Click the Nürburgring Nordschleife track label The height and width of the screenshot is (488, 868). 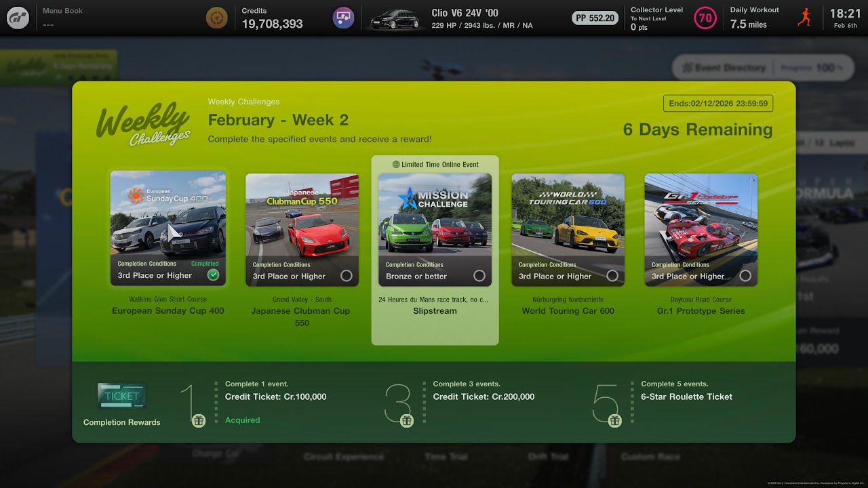pyautogui.click(x=568, y=300)
